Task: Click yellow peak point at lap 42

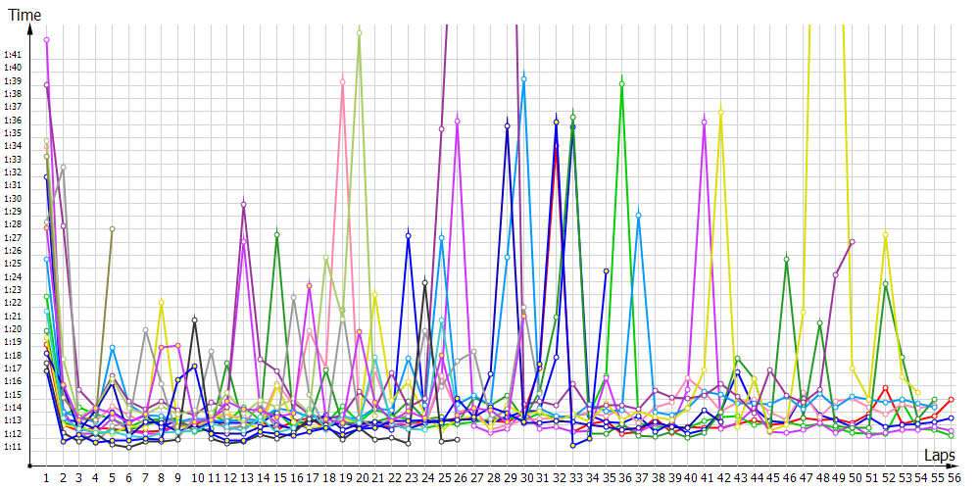Action: [x=721, y=113]
